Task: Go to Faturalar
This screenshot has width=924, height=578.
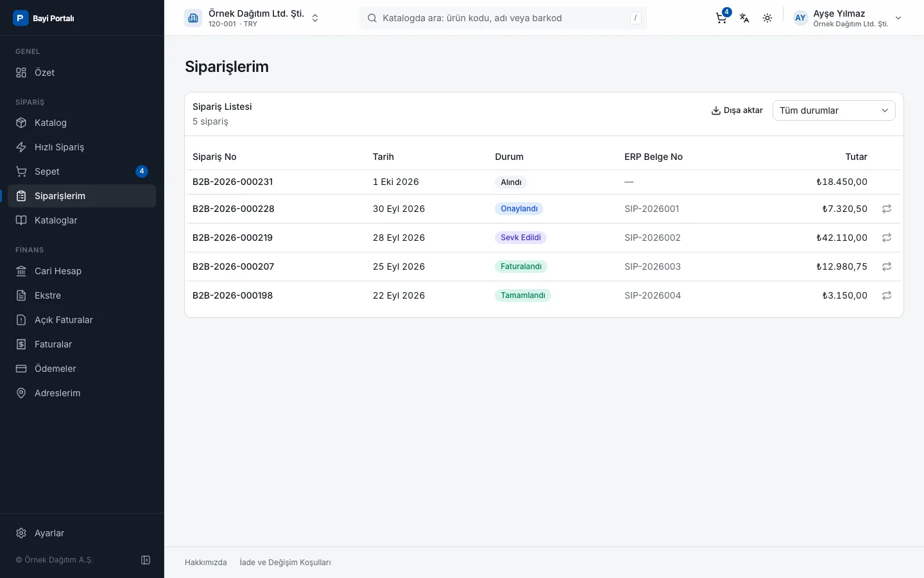Action: tap(82, 344)
